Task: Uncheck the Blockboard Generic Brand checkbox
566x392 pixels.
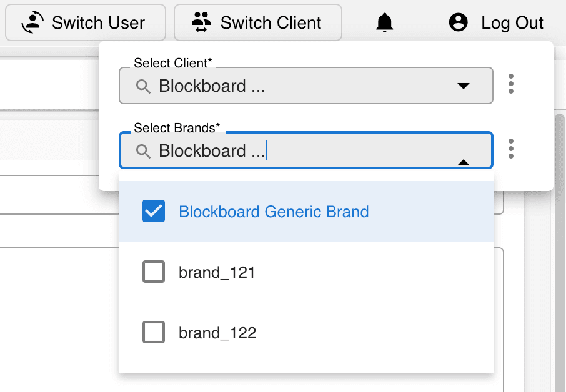Action: [x=154, y=211]
